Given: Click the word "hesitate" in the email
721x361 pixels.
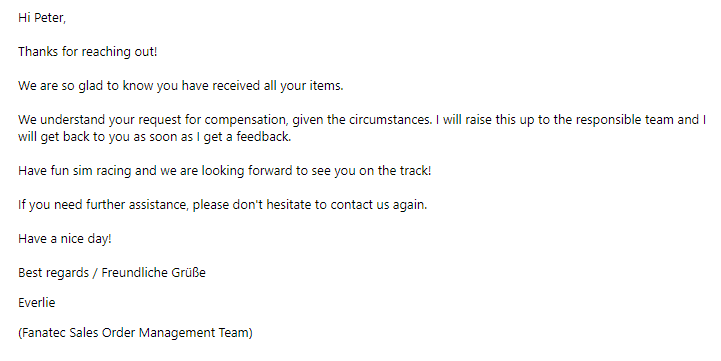Looking at the screenshot, I should coord(289,205).
